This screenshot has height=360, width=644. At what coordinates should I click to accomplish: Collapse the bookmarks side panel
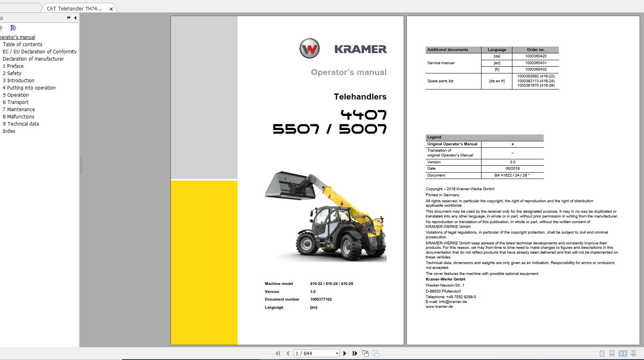[75, 18]
